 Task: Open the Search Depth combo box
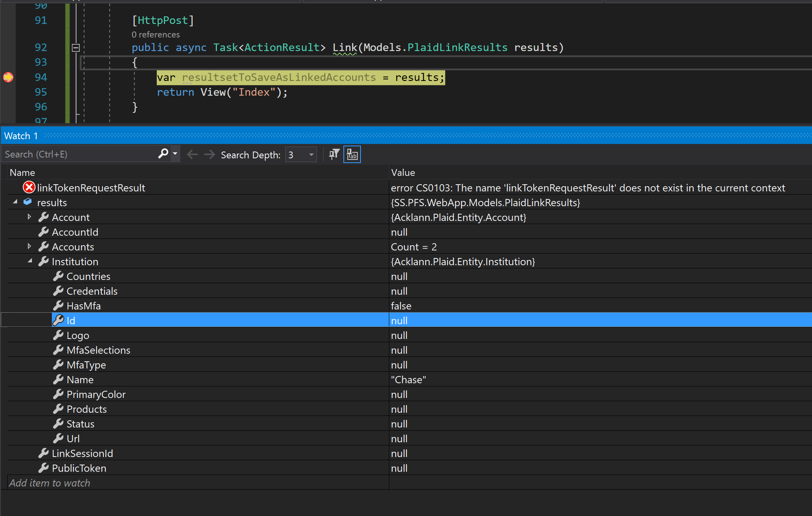301,155
